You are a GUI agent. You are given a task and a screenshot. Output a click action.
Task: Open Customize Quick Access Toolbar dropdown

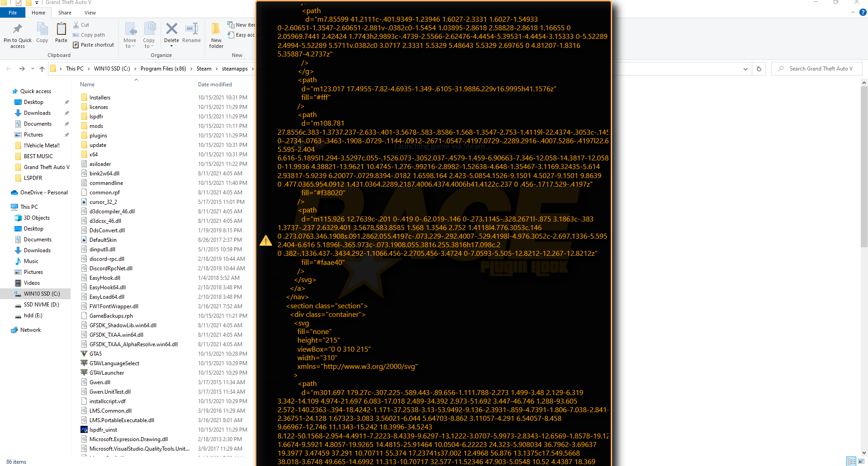point(37,3)
